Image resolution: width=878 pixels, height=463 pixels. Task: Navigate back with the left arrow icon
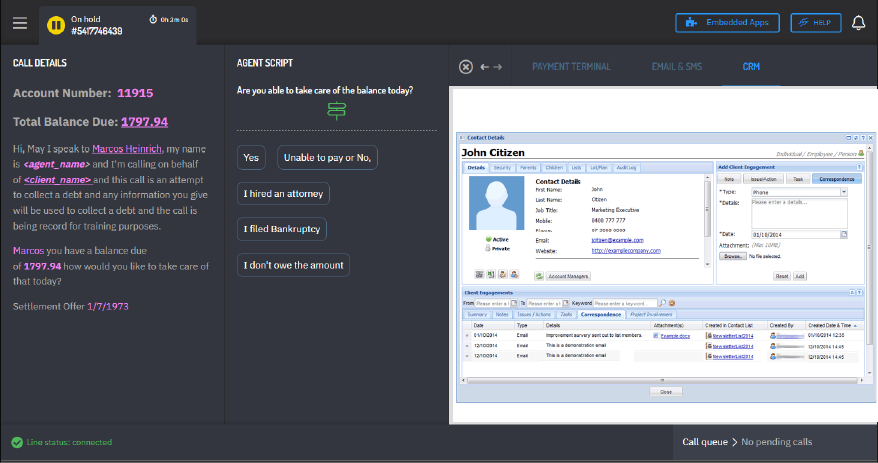pos(484,67)
